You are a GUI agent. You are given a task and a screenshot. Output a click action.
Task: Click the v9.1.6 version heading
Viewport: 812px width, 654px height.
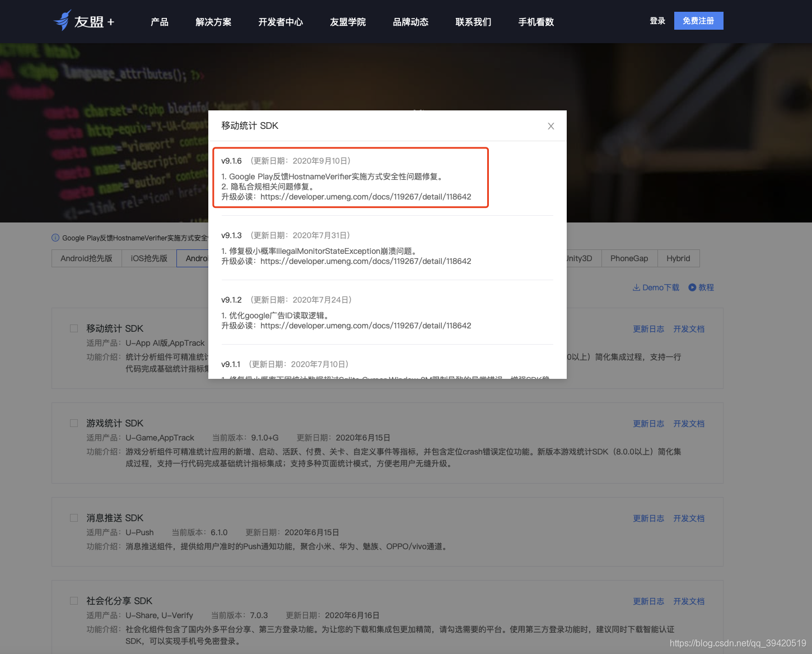(x=231, y=161)
